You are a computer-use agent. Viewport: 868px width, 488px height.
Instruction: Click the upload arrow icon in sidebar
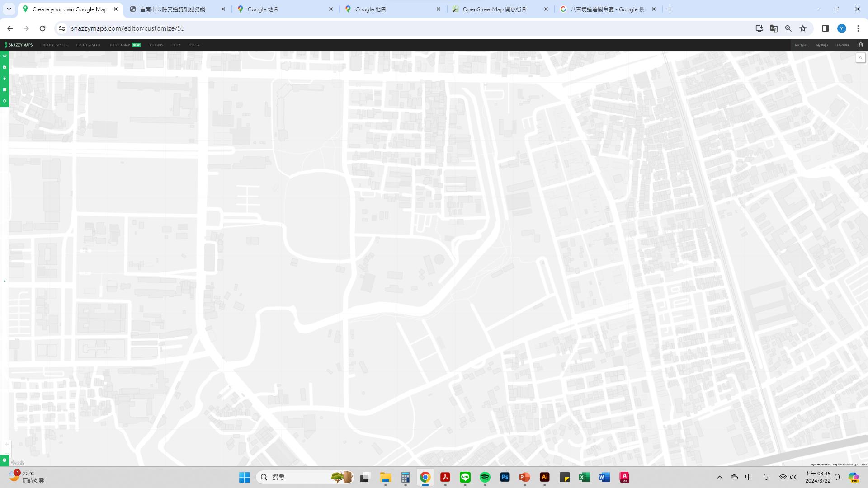(5, 78)
